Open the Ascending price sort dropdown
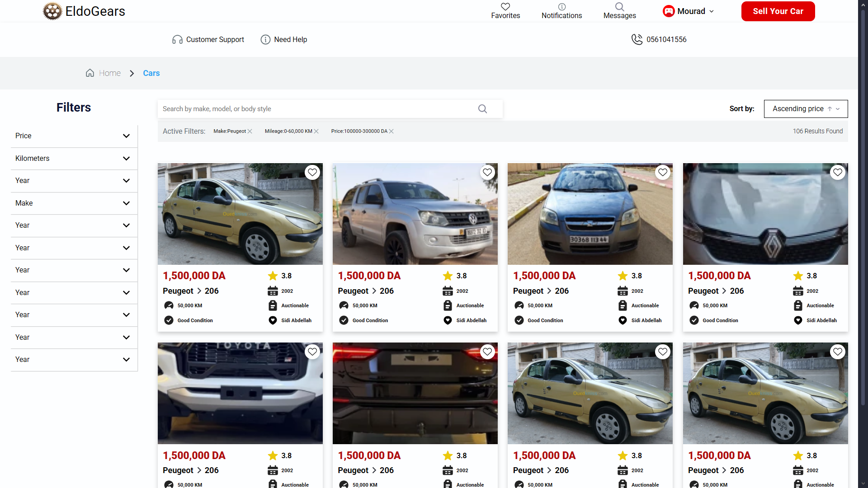 (x=806, y=109)
